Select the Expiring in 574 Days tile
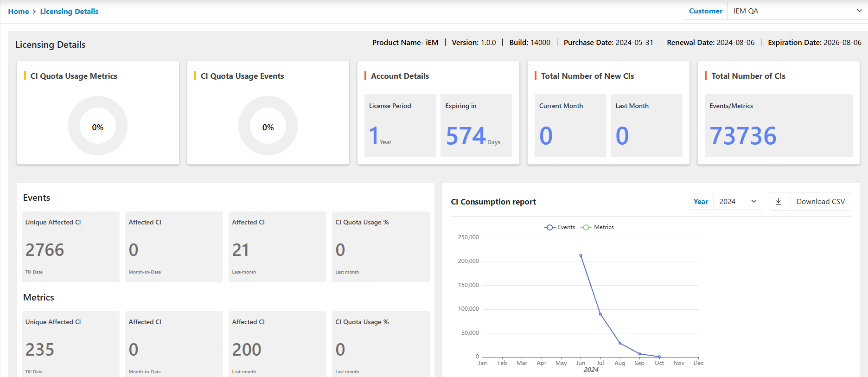The image size is (868, 377). coord(476,126)
